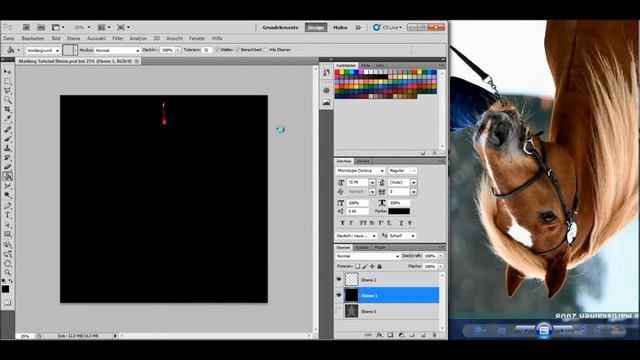The width and height of the screenshot is (640, 360).
Task: Open the Bearbeiten menu
Action: click(33, 38)
